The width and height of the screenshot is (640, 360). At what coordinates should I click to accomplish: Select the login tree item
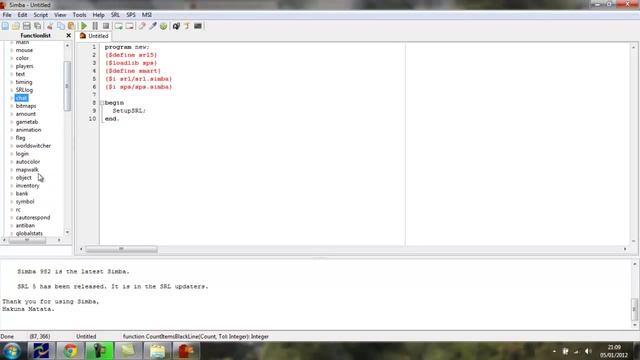[22, 154]
